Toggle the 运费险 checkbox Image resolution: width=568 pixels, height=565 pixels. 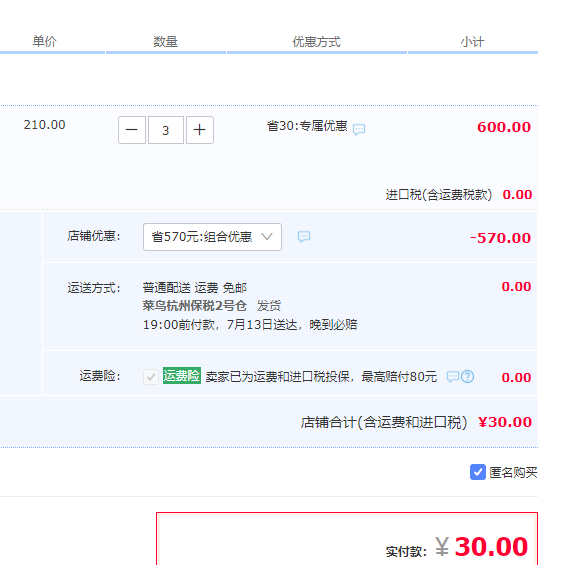tap(151, 377)
